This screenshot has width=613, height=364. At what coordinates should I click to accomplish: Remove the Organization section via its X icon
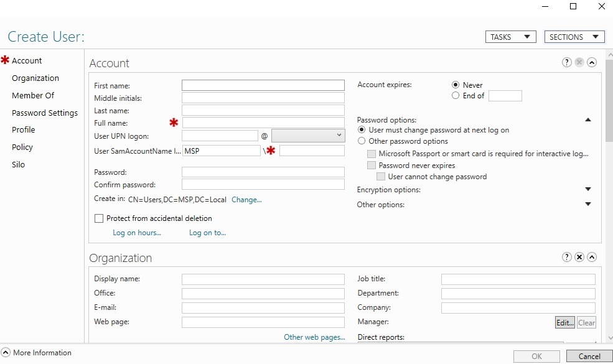pyautogui.click(x=579, y=257)
